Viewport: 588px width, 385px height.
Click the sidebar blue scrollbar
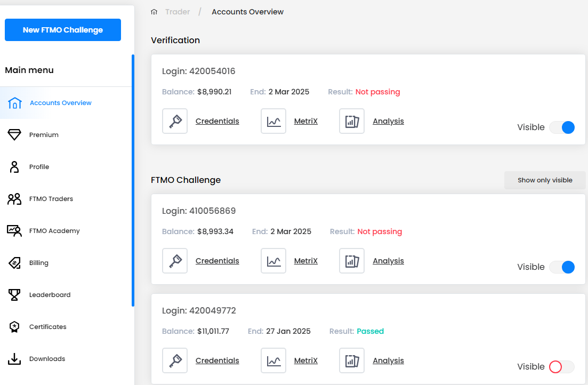point(133,180)
